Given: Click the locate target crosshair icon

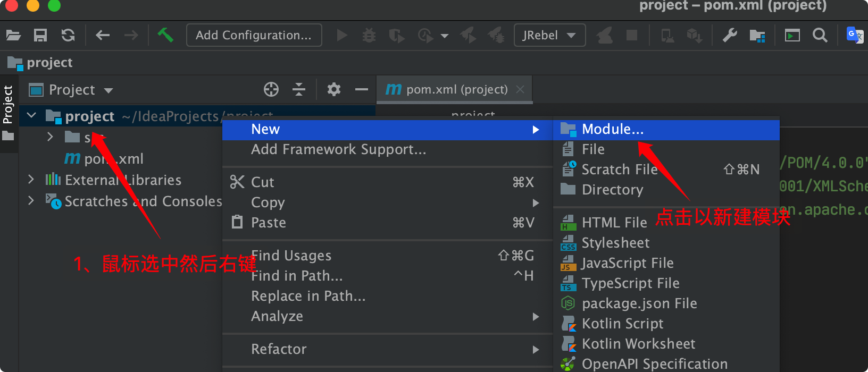Looking at the screenshot, I should coord(271,89).
